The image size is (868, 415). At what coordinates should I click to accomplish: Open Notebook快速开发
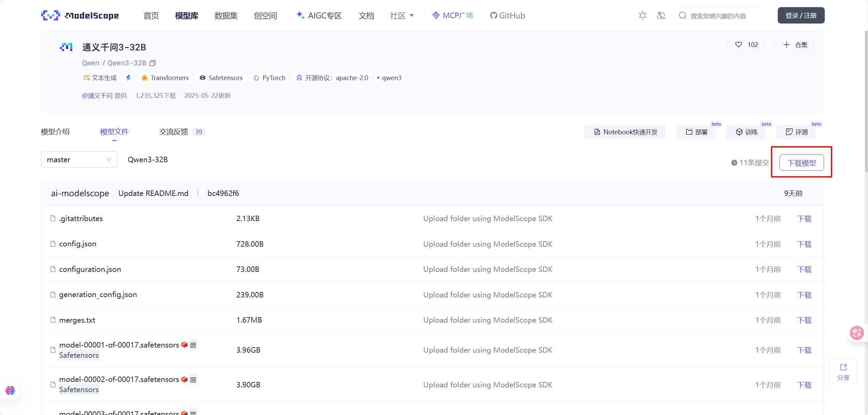click(625, 132)
